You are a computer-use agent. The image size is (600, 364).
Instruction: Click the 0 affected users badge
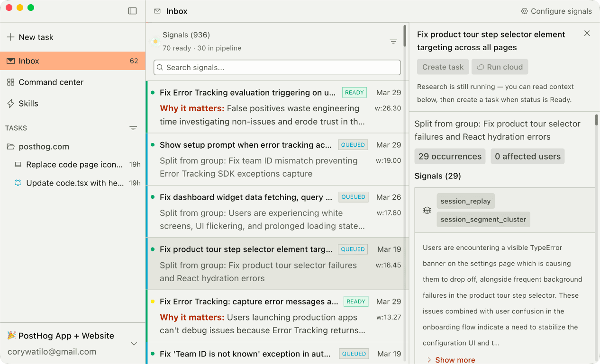pyautogui.click(x=527, y=156)
